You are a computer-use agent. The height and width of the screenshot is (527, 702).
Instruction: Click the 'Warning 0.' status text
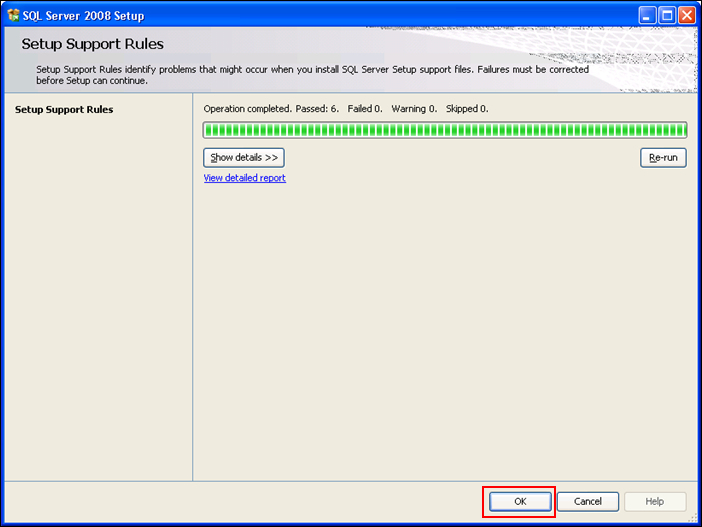(x=414, y=109)
